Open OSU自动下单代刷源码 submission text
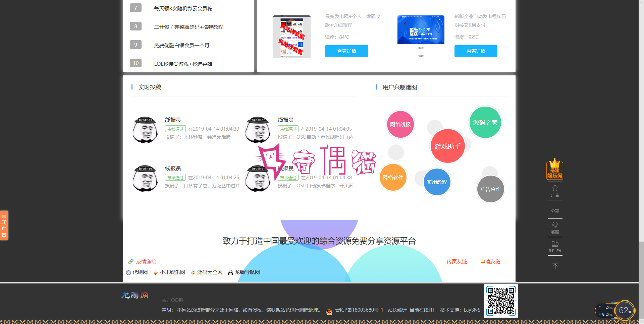The image size is (644, 324). 325,137
